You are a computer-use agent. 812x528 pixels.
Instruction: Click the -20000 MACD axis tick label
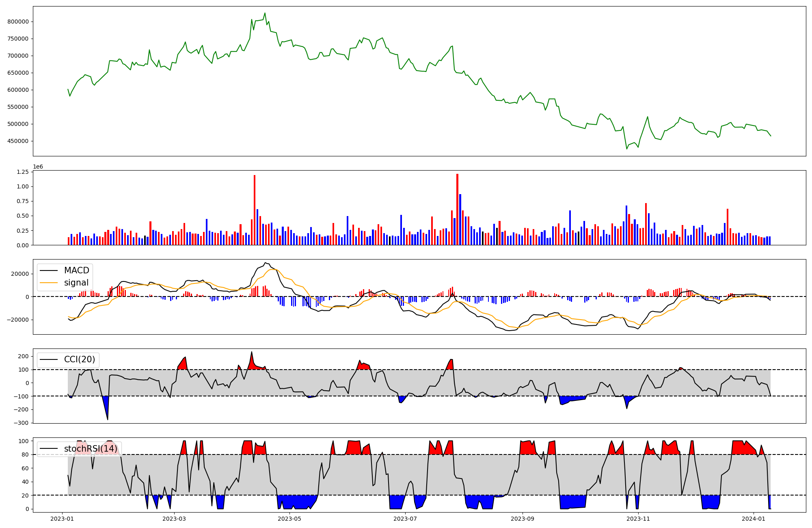tap(17, 320)
